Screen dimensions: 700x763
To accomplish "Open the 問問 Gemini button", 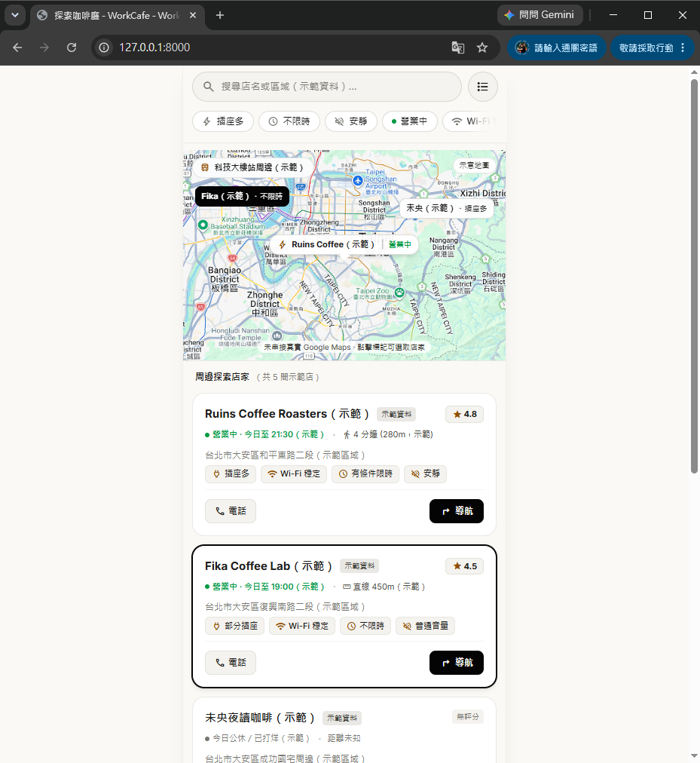I will coord(540,15).
